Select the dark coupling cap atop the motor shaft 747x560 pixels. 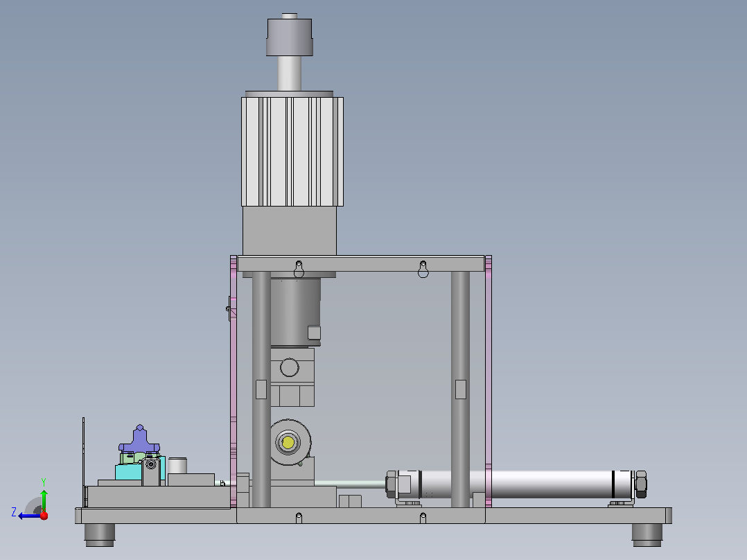(x=289, y=37)
